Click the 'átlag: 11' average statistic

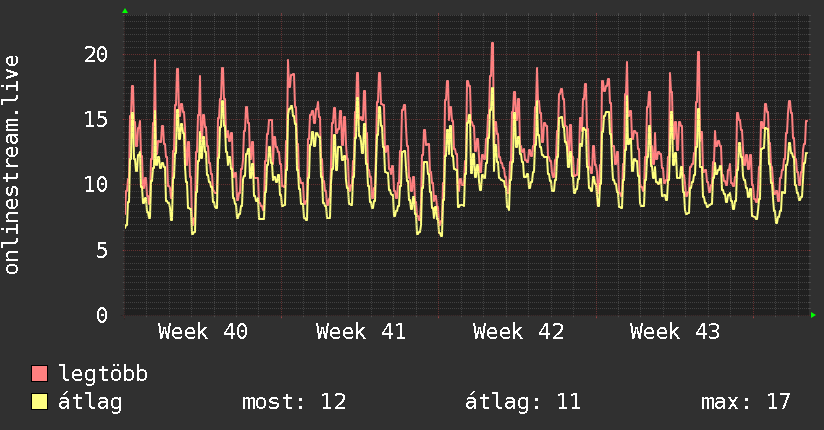click(x=523, y=402)
